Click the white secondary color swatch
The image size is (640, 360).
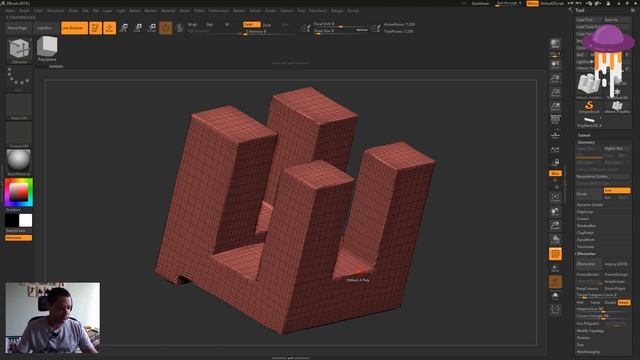(x=25, y=220)
